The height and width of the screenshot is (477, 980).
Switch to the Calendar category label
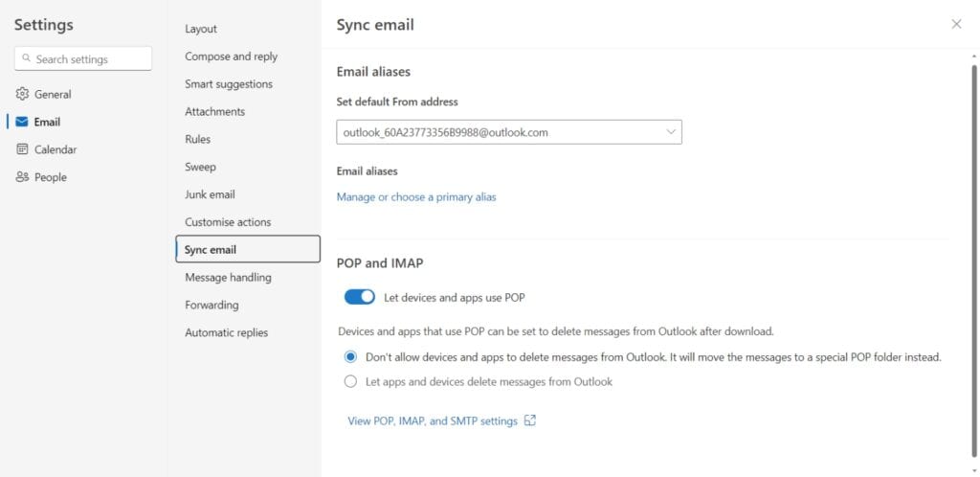click(x=56, y=149)
